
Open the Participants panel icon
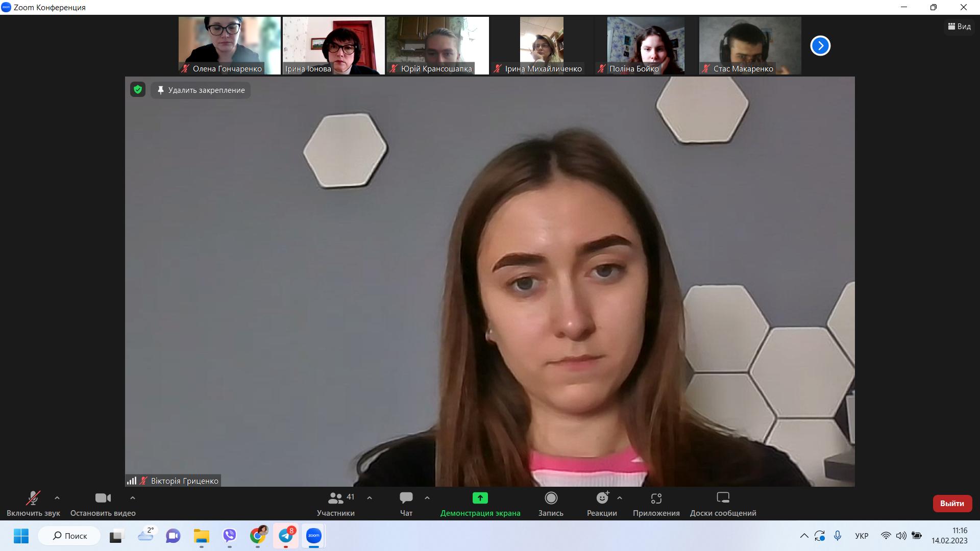point(335,498)
